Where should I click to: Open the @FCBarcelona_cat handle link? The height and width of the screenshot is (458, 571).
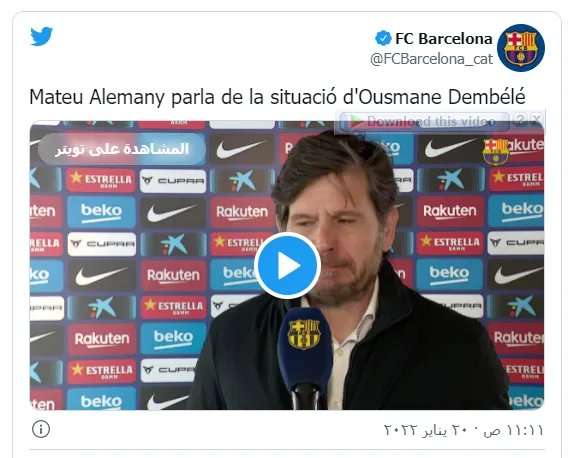432,59
